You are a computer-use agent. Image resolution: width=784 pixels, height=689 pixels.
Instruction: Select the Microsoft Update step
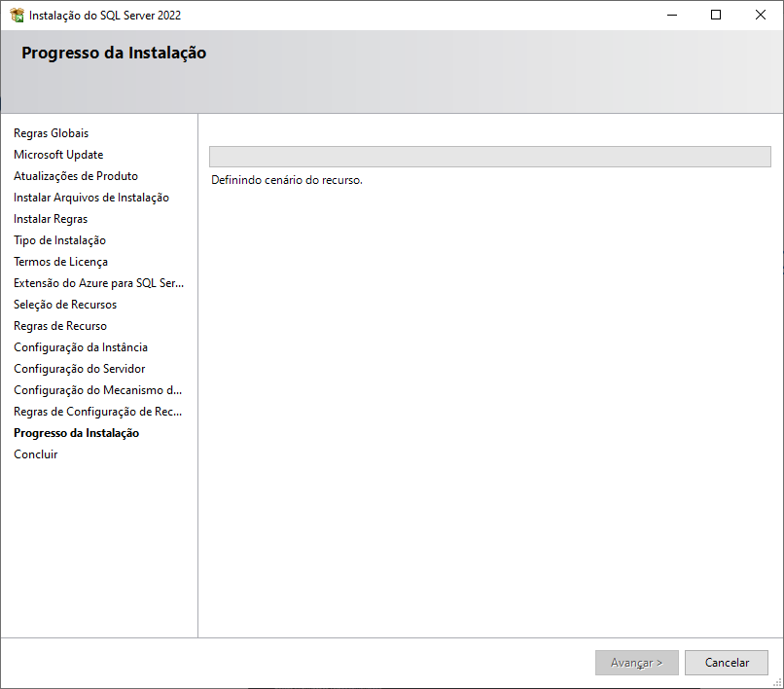[x=58, y=155]
